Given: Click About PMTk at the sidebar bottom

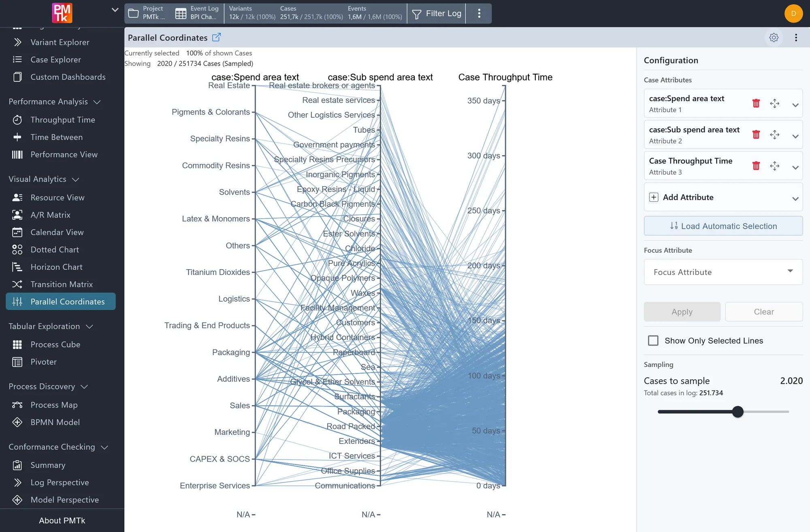Looking at the screenshot, I should click(62, 521).
